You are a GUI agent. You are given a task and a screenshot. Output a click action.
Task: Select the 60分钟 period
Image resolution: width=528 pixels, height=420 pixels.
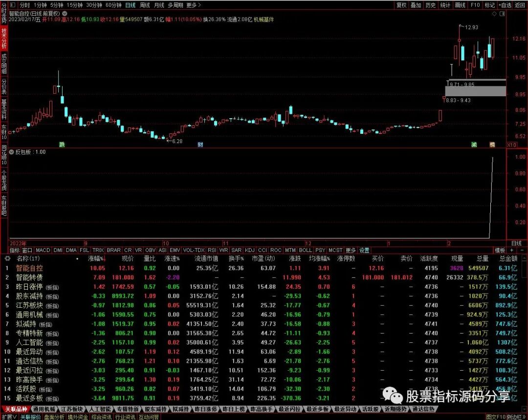113,5
